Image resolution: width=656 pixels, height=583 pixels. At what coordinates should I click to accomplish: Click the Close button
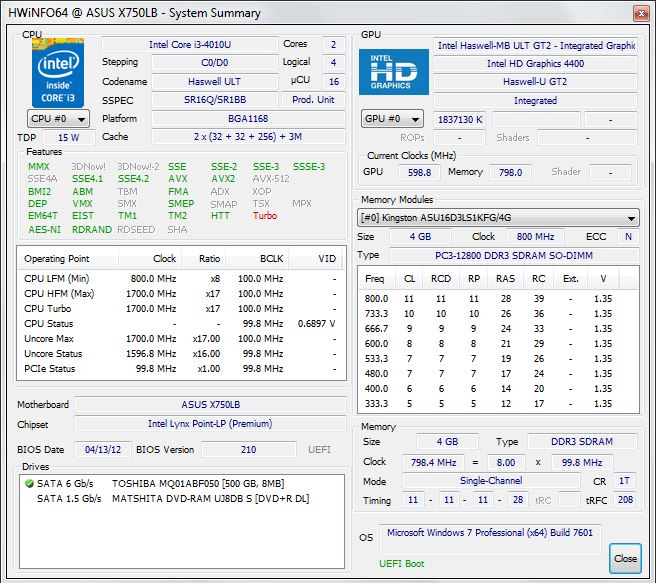point(625,558)
